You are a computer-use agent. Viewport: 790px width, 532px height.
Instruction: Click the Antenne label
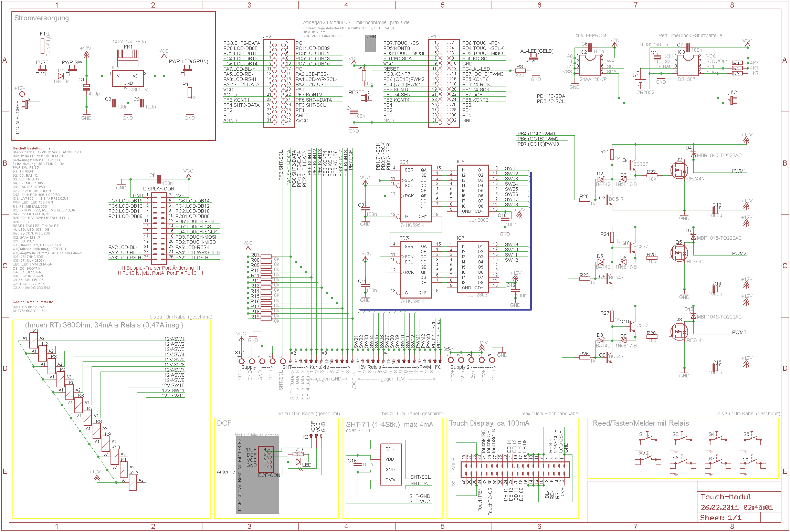click(x=226, y=472)
